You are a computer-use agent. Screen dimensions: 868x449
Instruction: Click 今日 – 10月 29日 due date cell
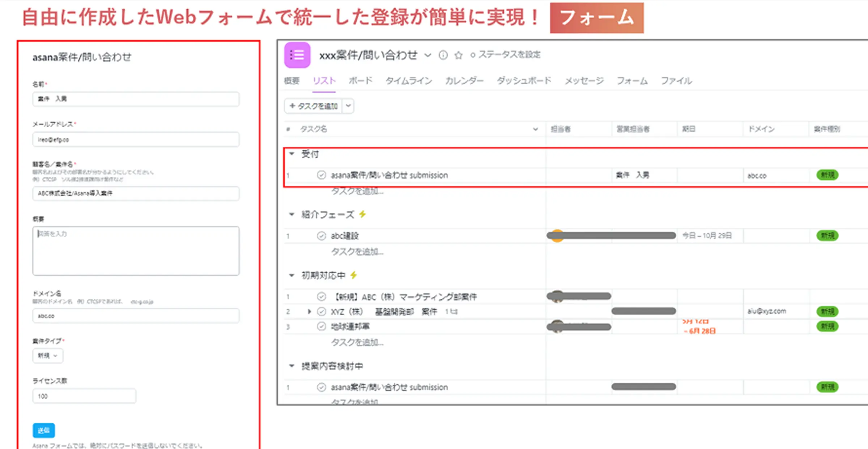[x=707, y=236]
